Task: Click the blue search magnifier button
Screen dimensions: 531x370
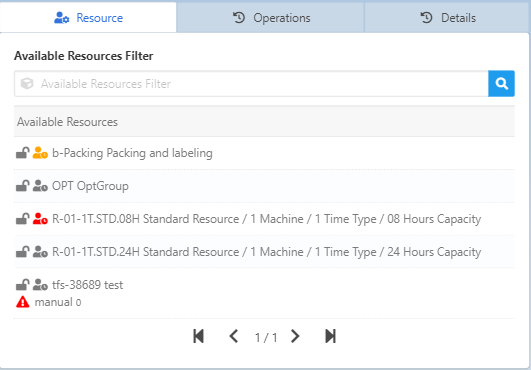Action: tap(502, 84)
